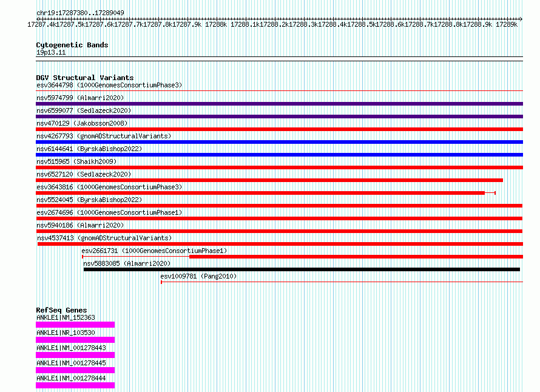Screen dimensions: 540x392
Task: Click the RefSeq Genes track heading
Action: click(x=61, y=310)
